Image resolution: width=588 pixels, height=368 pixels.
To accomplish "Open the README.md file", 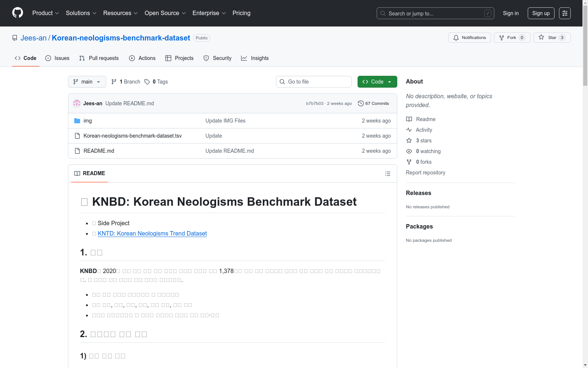I will coord(99,151).
